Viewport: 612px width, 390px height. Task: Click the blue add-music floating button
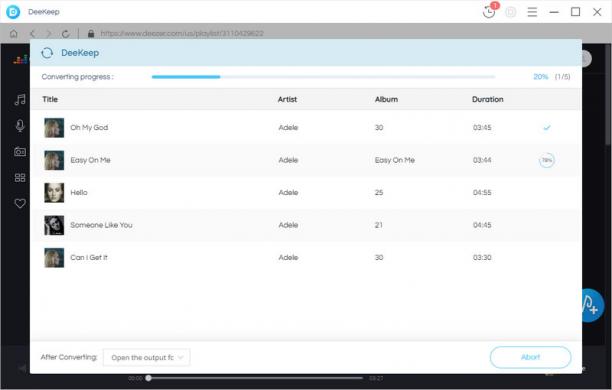pyautogui.click(x=592, y=305)
